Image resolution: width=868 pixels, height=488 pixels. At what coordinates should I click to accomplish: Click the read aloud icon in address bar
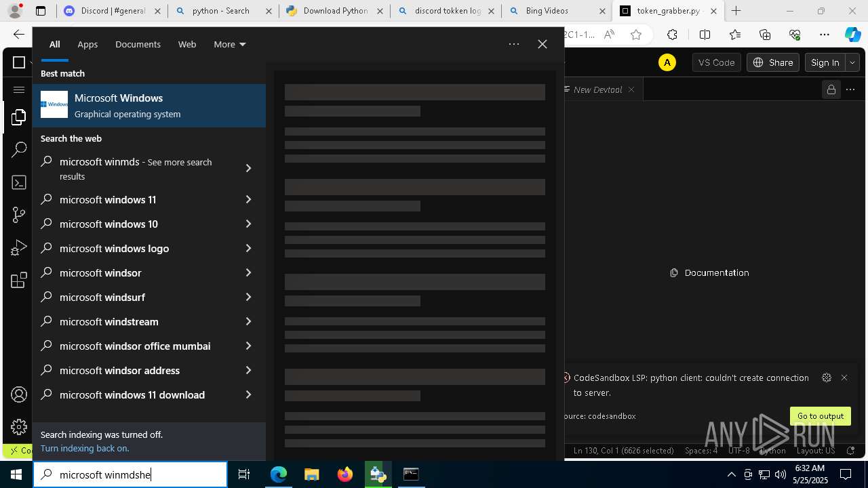tap(609, 35)
